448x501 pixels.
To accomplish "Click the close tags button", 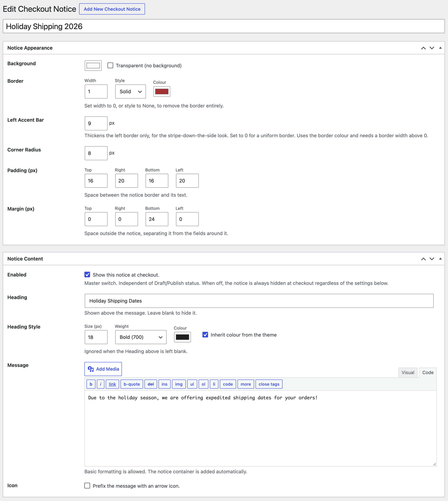I will point(269,384).
